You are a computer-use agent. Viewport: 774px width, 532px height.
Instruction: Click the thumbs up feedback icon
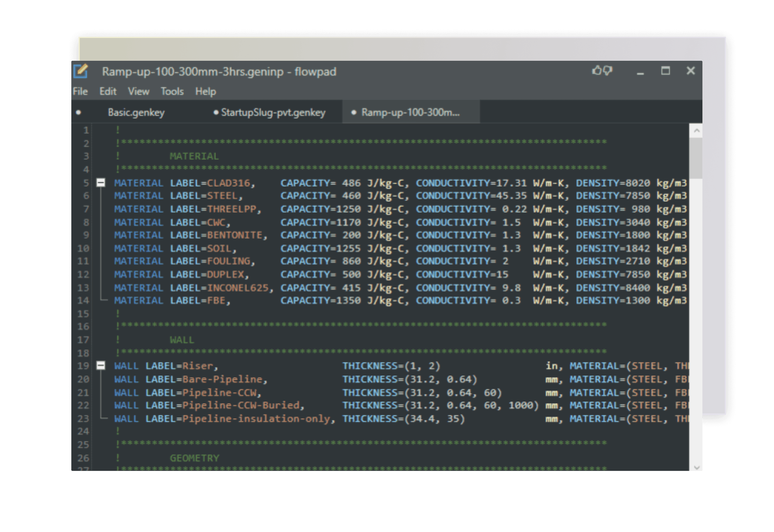click(596, 71)
